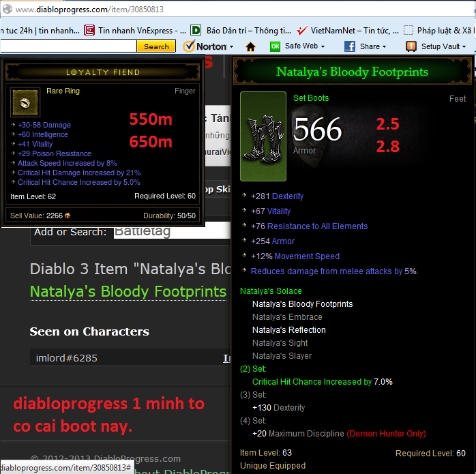This screenshot has width=476, height=474.
Task: Click Critical Hit Chance 7.0% set bonus
Action: tap(323, 382)
